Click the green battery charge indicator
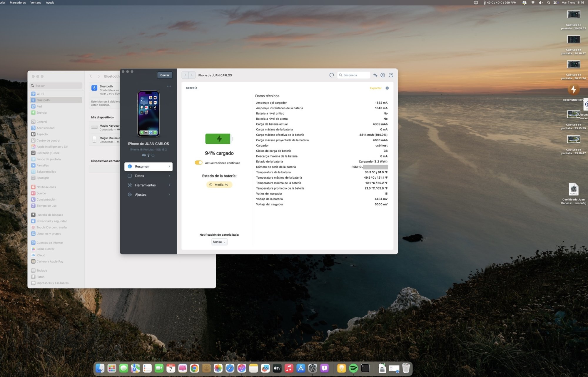The height and width of the screenshot is (377, 588). point(219,139)
